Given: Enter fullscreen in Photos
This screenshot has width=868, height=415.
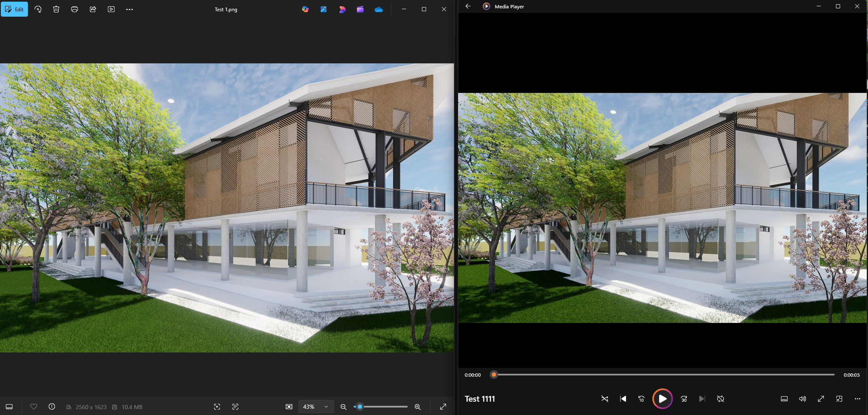Looking at the screenshot, I should (443, 407).
